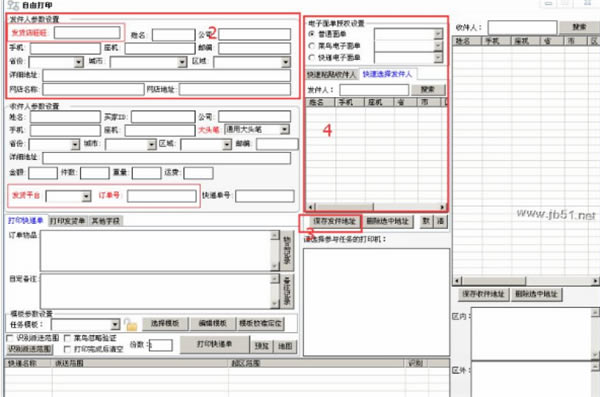Toggle the 菜鸟忽略验证 checkbox

67,338
